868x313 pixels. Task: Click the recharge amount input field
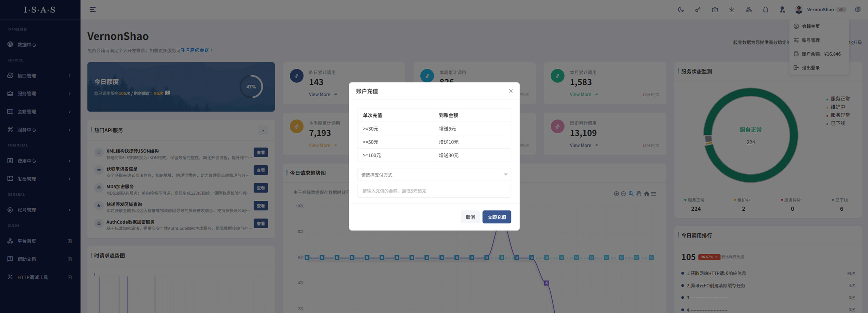click(434, 191)
